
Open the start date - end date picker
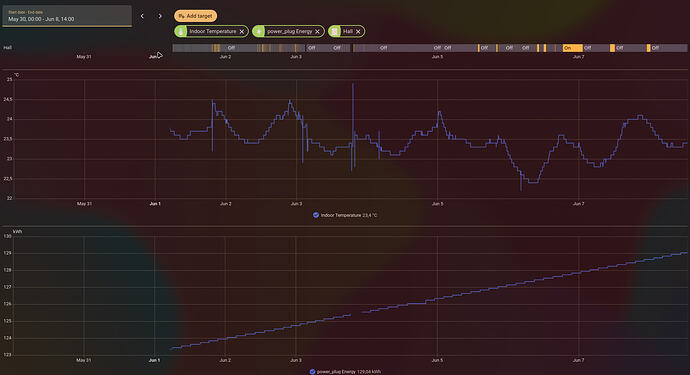[x=67, y=16]
